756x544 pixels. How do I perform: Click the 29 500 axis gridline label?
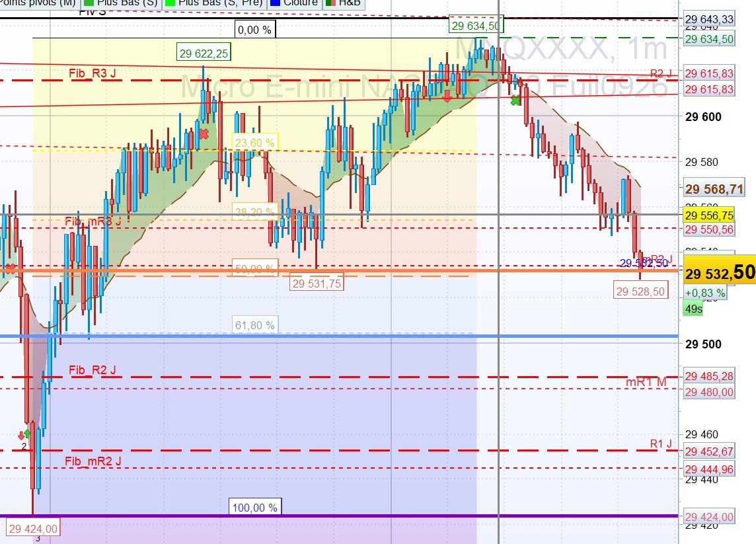(703, 344)
